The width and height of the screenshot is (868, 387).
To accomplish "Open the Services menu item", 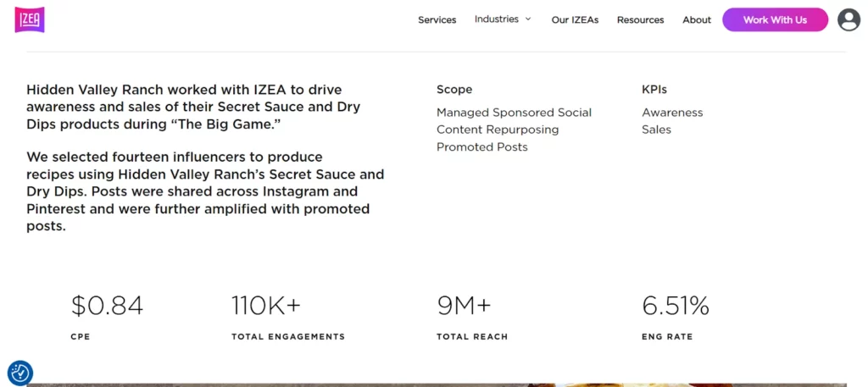I will coord(437,20).
